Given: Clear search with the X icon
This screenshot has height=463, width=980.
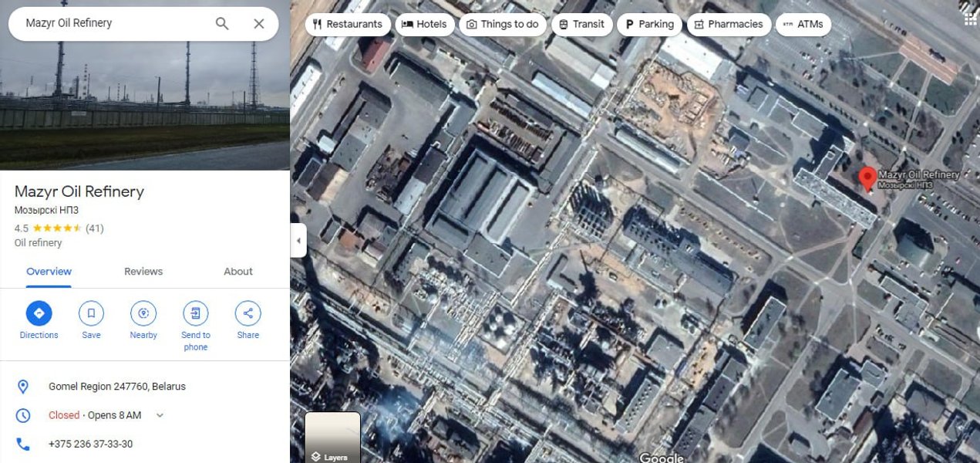Looking at the screenshot, I should pos(259,24).
